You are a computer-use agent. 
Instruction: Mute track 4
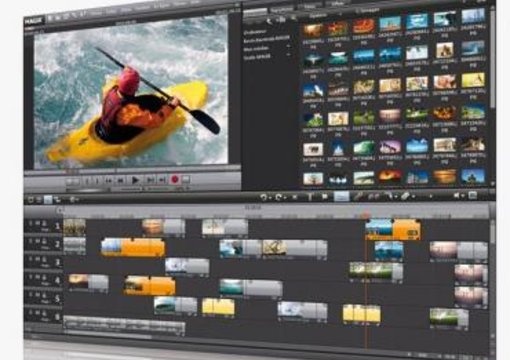point(38,277)
